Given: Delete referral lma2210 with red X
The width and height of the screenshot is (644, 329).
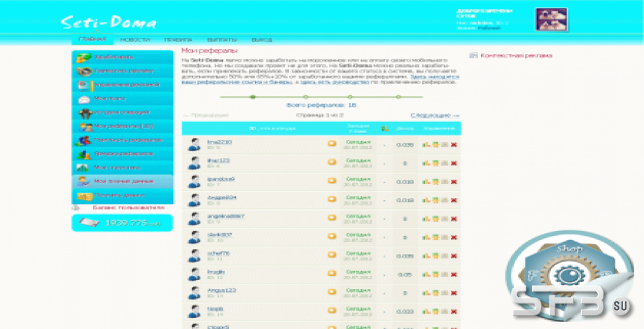Looking at the screenshot, I should coord(454,145).
